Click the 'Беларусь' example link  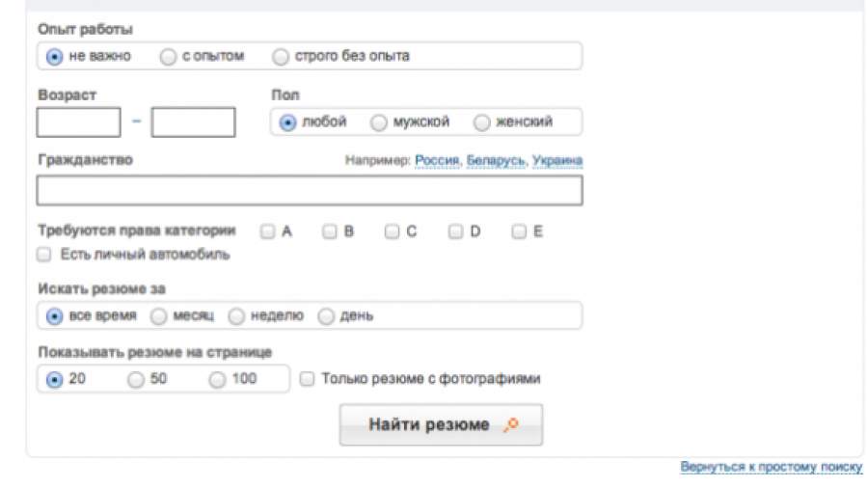pos(496,160)
